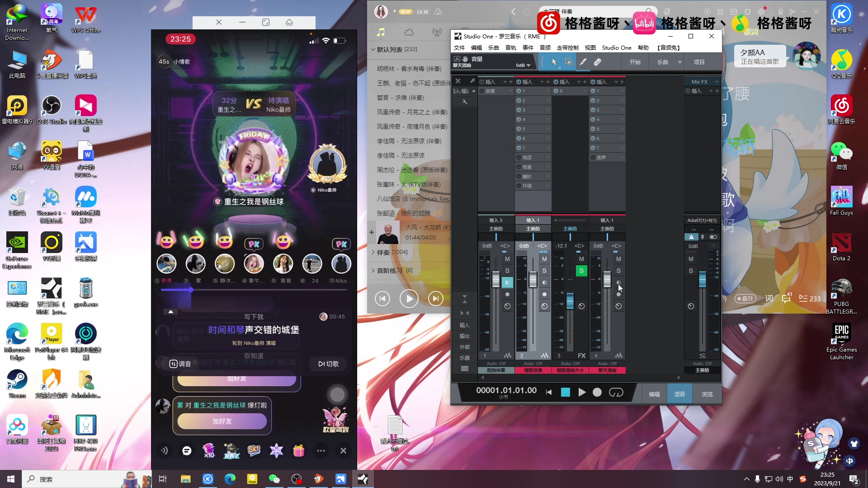Click narrow channels icon in mixer sidebar
Viewport: 868px width, 488px height.
464,313
